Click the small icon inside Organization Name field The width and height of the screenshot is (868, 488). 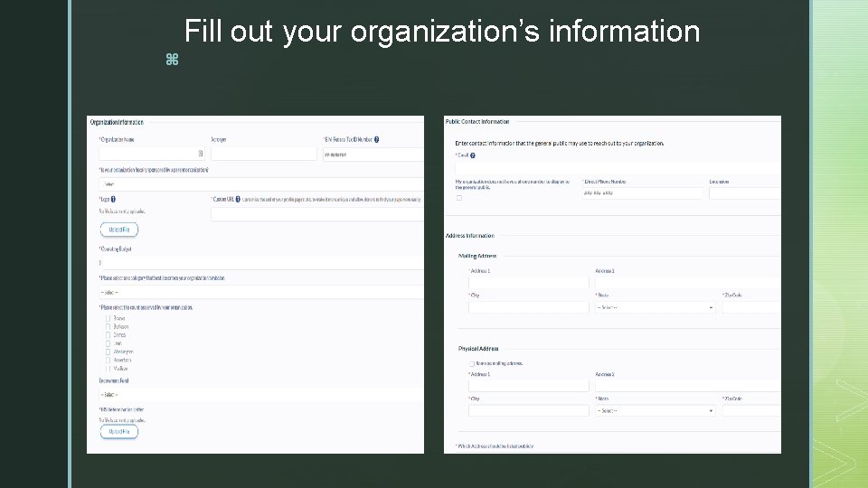pyautogui.click(x=201, y=154)
